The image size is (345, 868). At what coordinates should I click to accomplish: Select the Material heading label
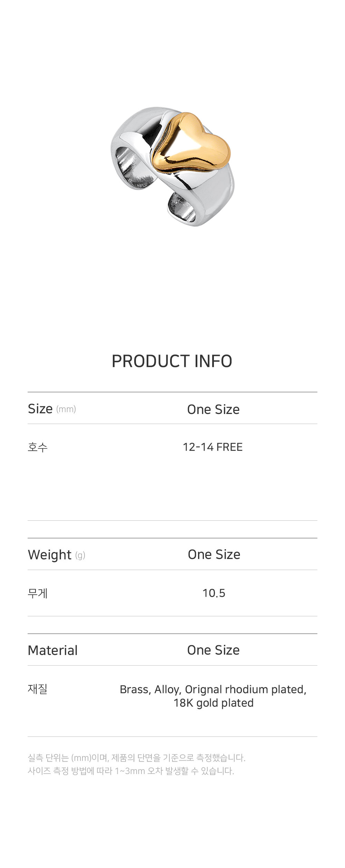tap(52, 650)
